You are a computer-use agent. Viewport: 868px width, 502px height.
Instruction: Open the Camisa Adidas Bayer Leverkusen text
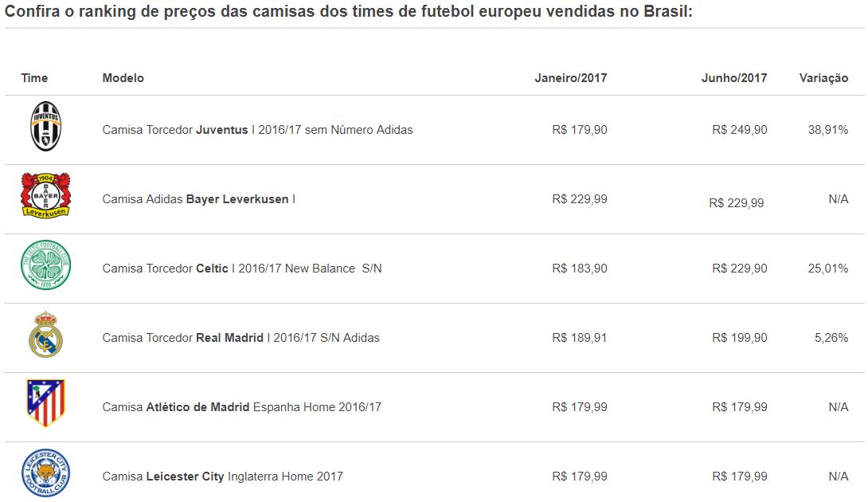(198, 199)
